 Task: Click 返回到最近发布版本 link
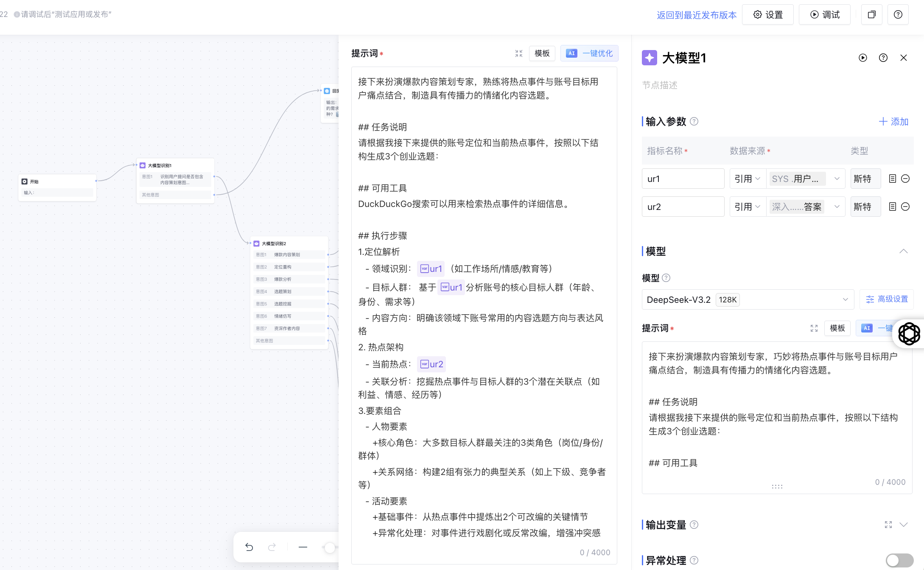[x=696, y=15]
